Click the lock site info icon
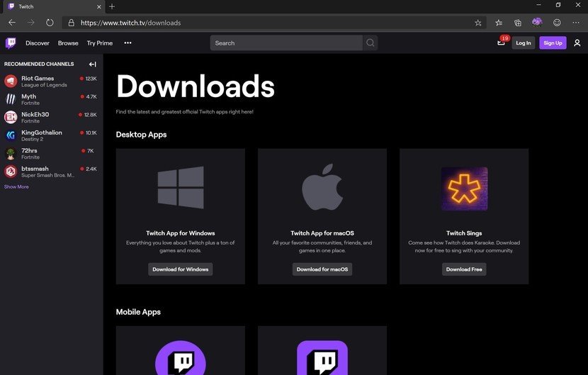Screen dimensions: 588x375 coord(72,23)
